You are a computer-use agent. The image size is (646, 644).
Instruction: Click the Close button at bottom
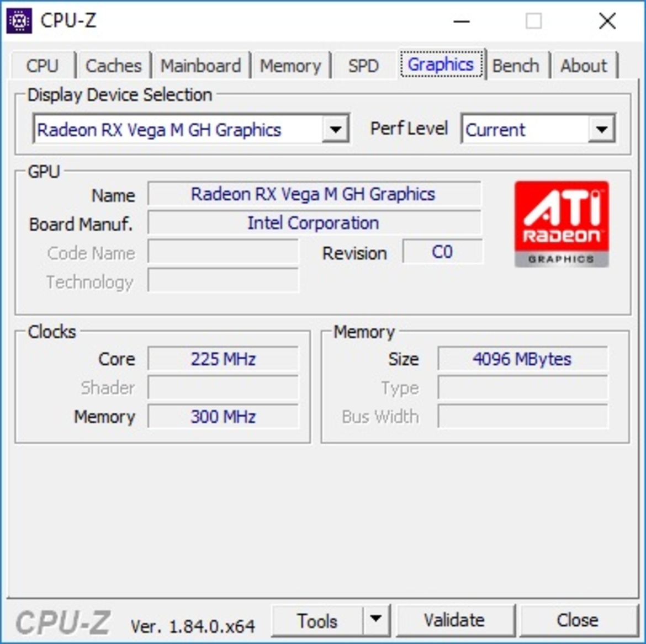[x=578, y=620]
